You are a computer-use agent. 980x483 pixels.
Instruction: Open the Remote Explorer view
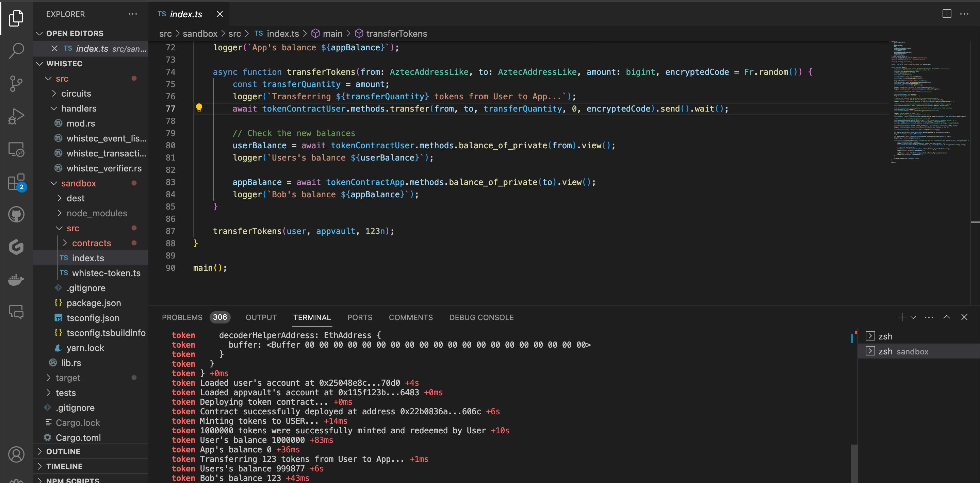(x=16, y=149)
